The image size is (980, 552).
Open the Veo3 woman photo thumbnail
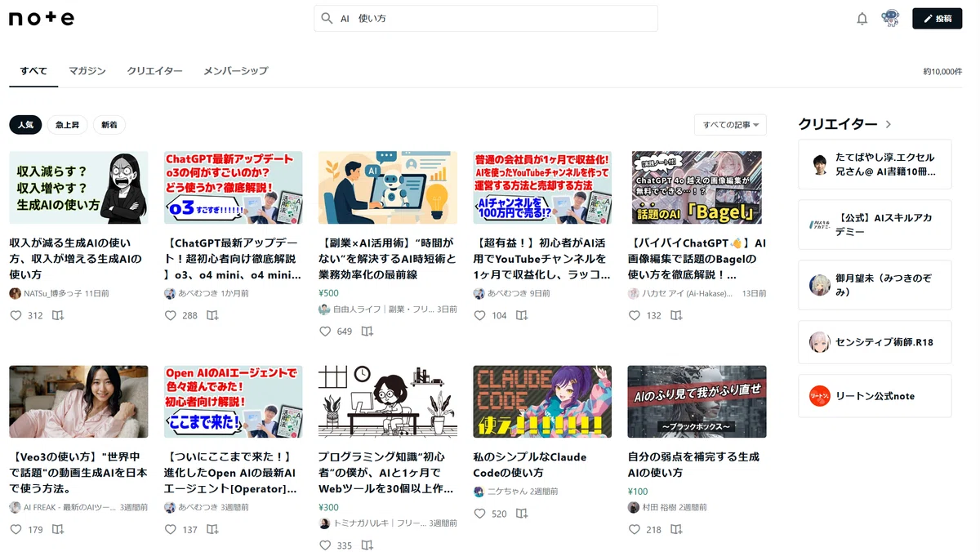pos(78,402)
